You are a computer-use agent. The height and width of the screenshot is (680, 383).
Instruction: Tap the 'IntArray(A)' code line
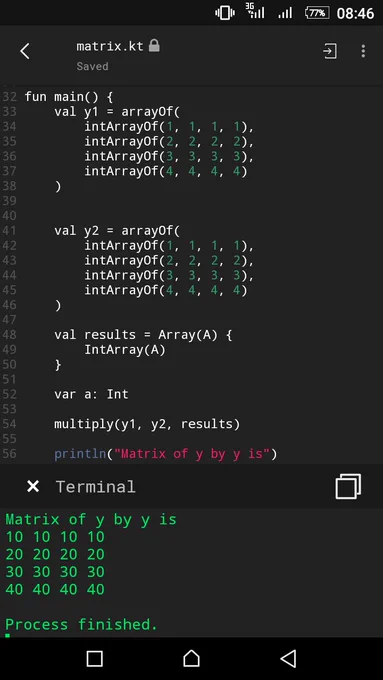pos(125,350)
